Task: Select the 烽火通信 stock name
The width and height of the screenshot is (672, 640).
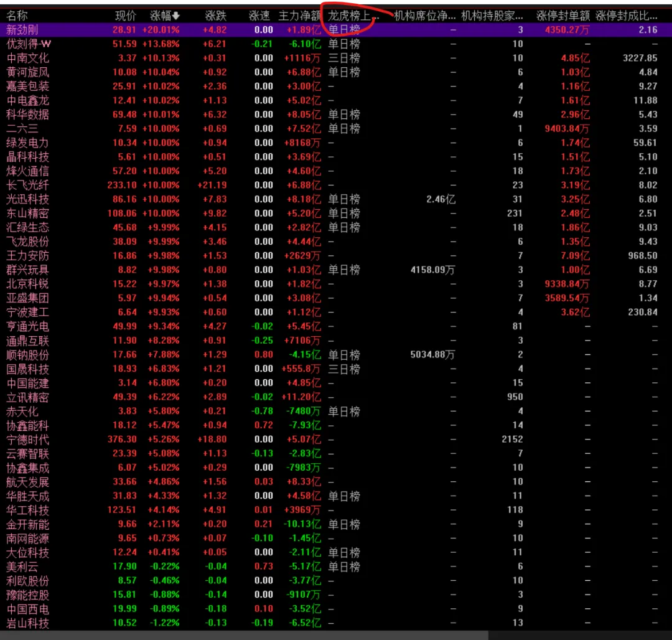Action: pos(28,171)
